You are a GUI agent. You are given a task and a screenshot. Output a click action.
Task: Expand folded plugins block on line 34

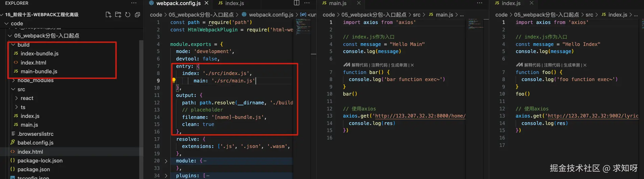click(166, 176)
